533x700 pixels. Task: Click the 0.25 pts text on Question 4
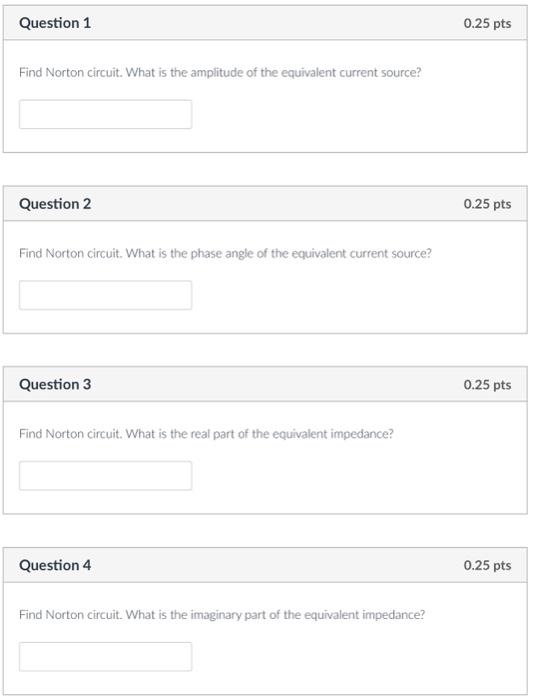[x=487, y=565]
